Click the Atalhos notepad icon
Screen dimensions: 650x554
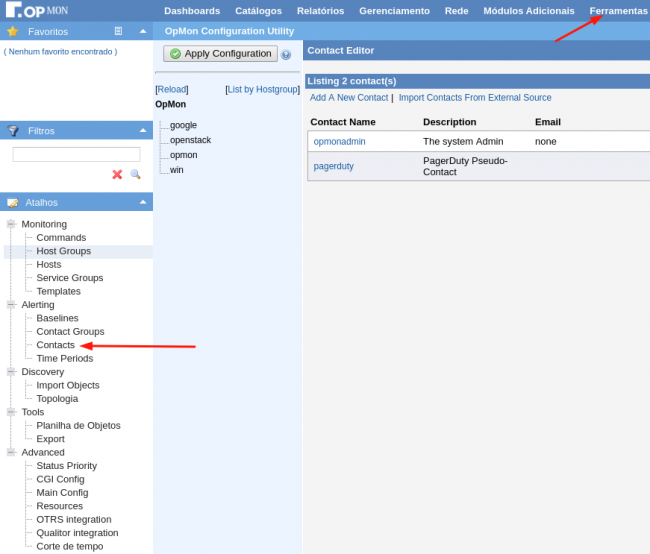[x=13, y=202]
